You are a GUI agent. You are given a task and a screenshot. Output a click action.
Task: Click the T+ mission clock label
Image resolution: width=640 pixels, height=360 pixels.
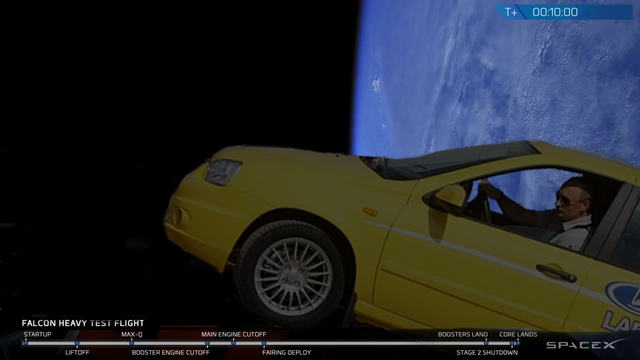point(511,12)
